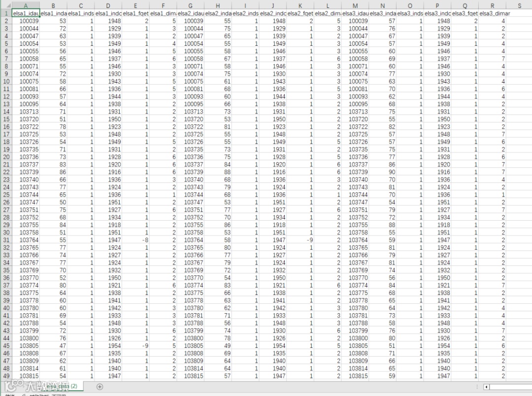Select header cell elsa3_inda
The width and height of the screenshot is (532, 396).
click(383, 13)
